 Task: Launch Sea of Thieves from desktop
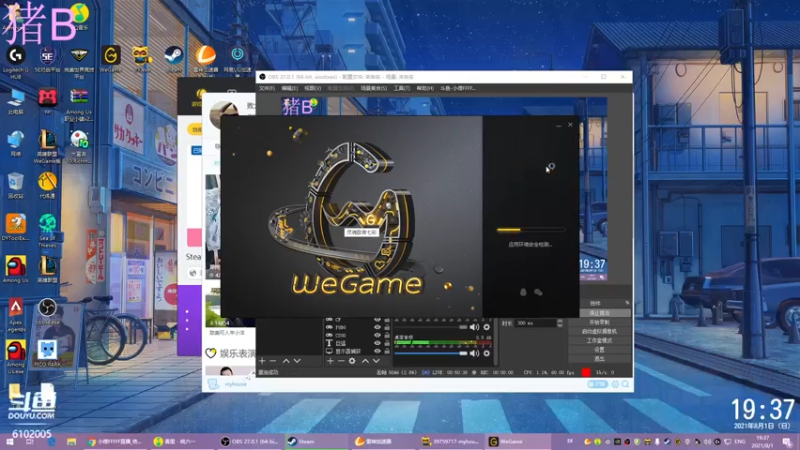pos(47,231)
